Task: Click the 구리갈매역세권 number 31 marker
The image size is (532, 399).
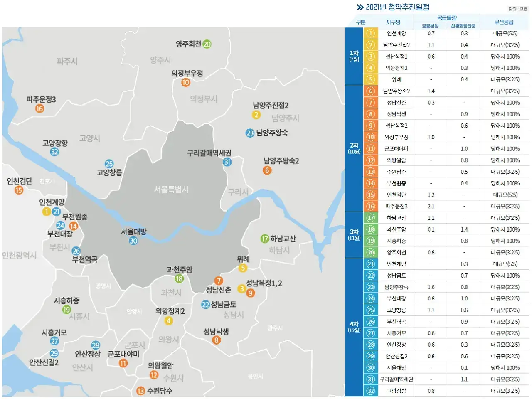Action: pos(227,163)
